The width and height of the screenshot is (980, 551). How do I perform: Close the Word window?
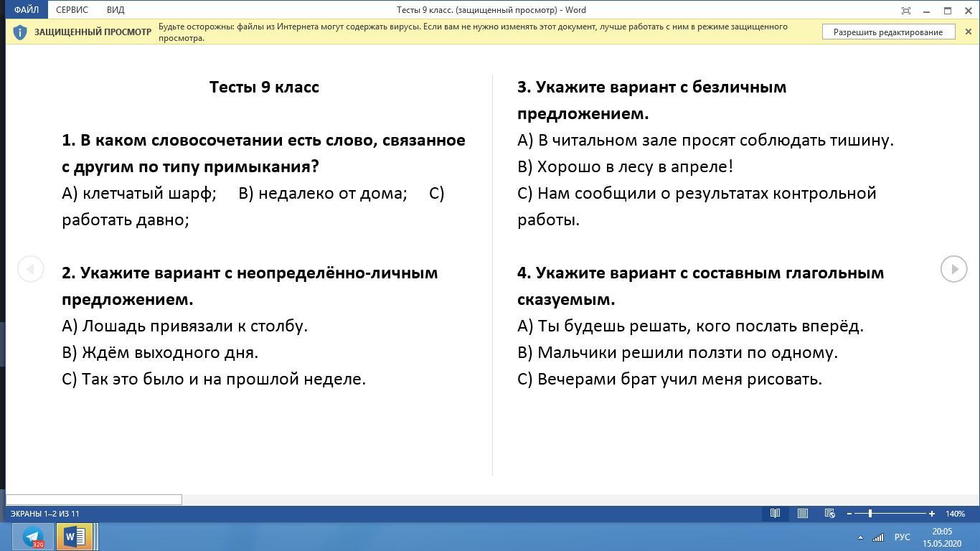968,10
